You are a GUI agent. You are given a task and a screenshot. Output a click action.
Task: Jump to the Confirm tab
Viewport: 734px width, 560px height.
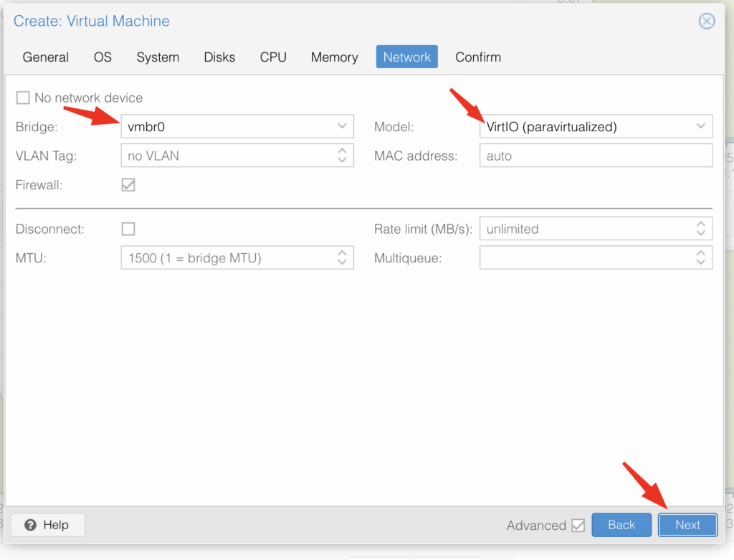[477, 57]
